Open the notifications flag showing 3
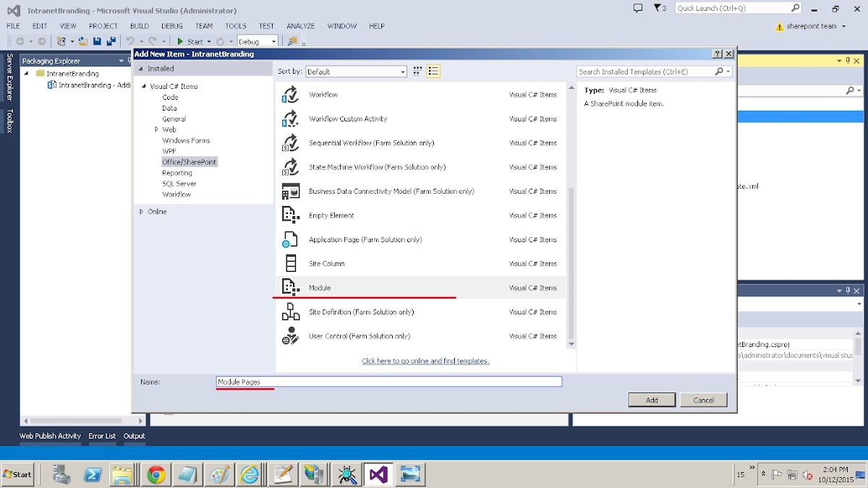The height and width of the screenshot is (488, 868). pos(660,8)
